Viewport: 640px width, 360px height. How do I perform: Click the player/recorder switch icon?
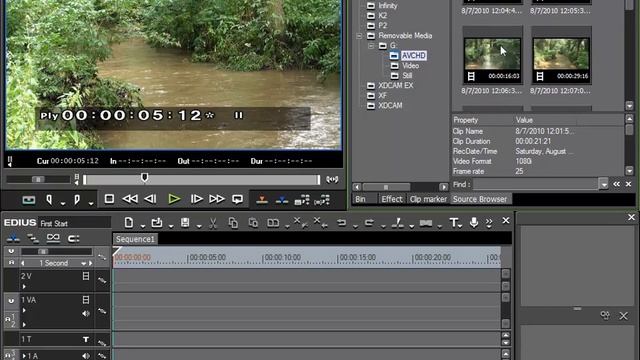point(29,200)
